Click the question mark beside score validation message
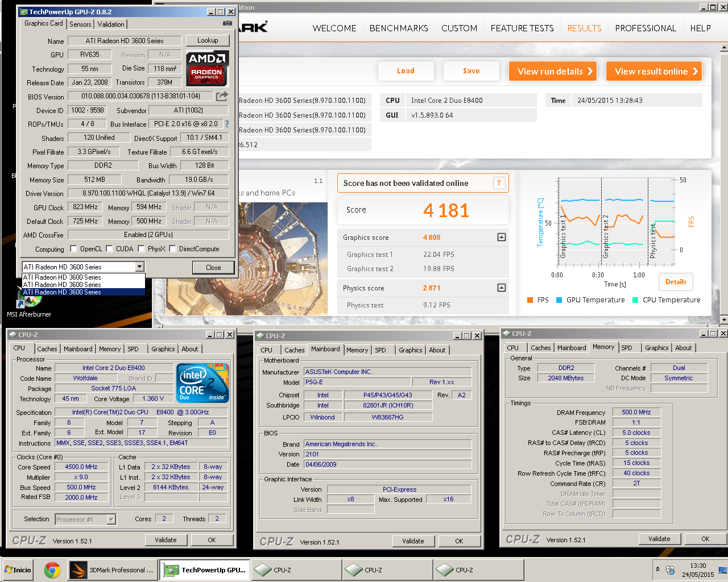 499,183
